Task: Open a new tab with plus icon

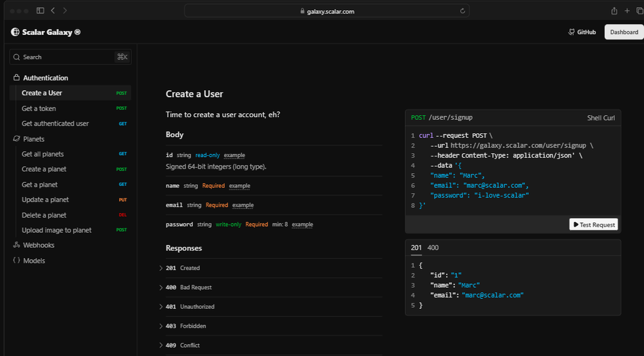Action: coord(627,11)
